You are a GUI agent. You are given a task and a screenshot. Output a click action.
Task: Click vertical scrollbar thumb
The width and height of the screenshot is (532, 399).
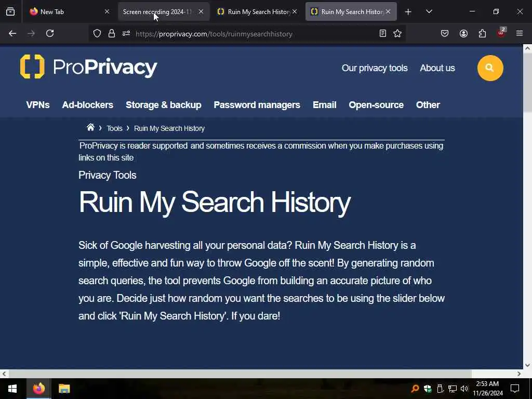coord(527,82)
